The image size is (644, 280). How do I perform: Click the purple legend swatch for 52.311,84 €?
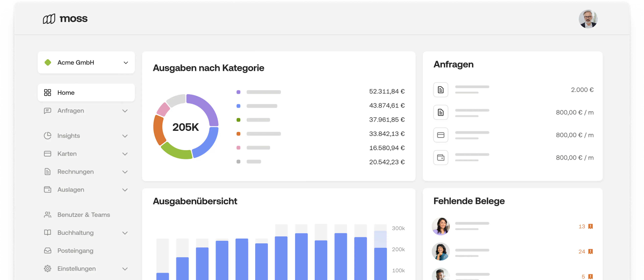pos(238,92)
